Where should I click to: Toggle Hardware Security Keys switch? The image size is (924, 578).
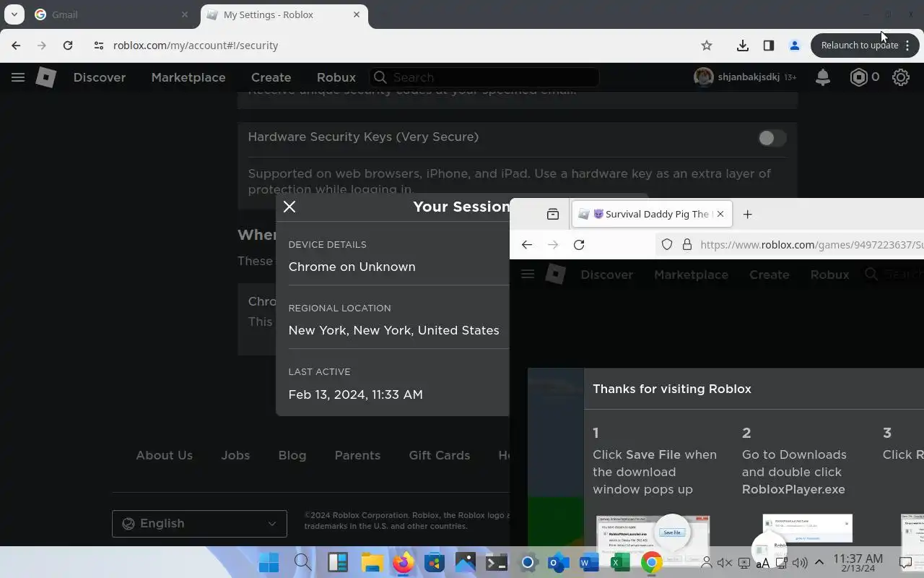pyautogui.click(x=772, y=137)
